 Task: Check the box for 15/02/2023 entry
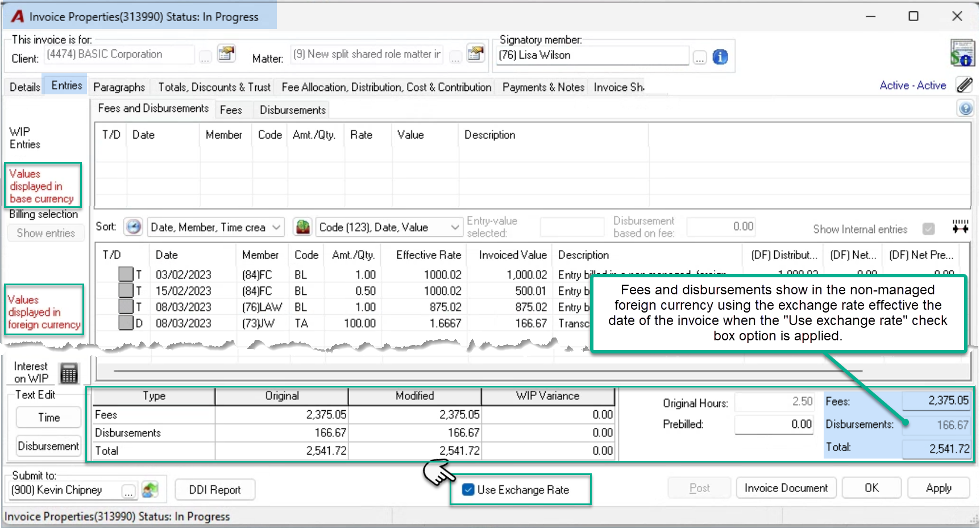point(126,290)
